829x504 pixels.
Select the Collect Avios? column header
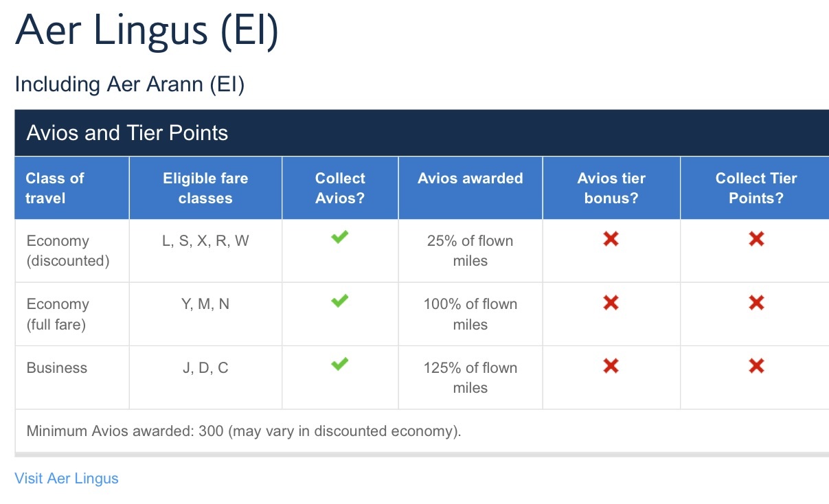pos(340,188)
